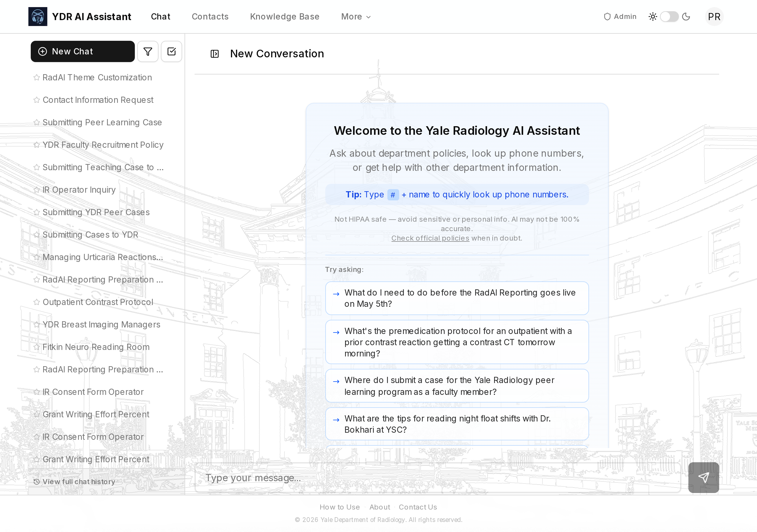Start a New Chat
This screenshot has height=532, width=757.
tap(83, 51)
